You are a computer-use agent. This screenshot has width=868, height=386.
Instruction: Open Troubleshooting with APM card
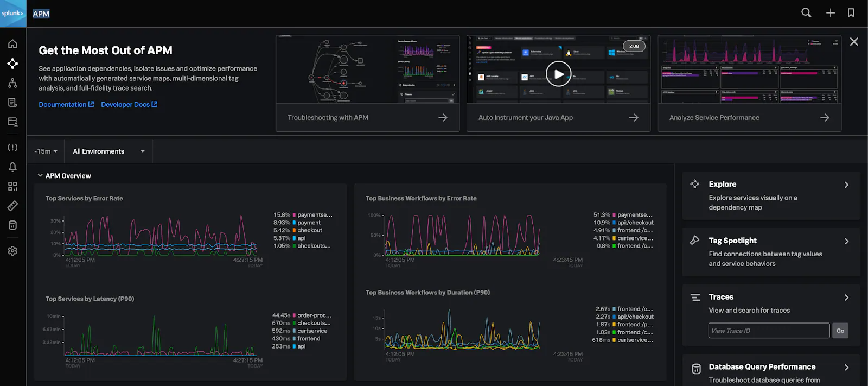point(367,118)
